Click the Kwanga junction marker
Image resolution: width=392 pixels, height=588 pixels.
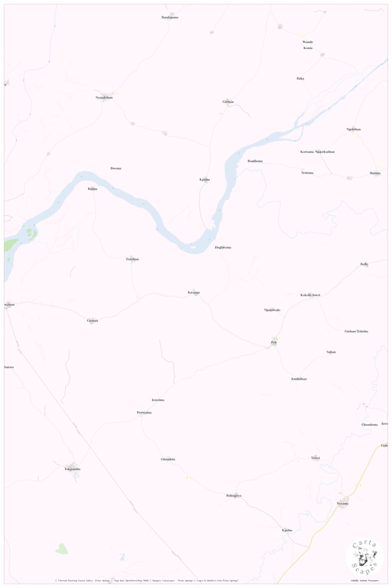pos(195,294)
